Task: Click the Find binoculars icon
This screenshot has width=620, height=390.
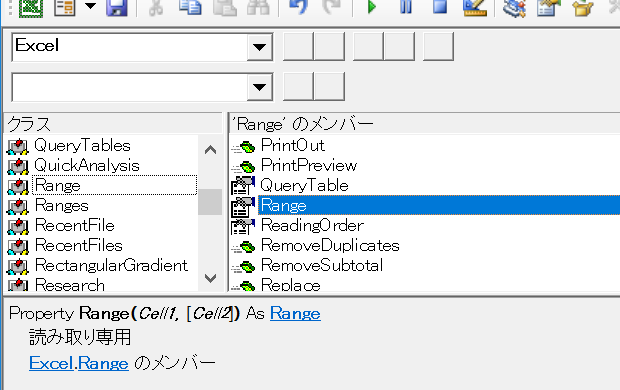Action: pyautogui.click(x=258, y=7)
